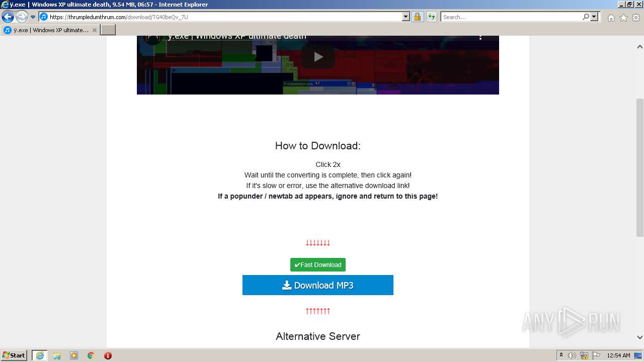Click the Show desktop tray icon
Image resolution: width=644 pixels, height=362 pixels.
click(638, 355)
